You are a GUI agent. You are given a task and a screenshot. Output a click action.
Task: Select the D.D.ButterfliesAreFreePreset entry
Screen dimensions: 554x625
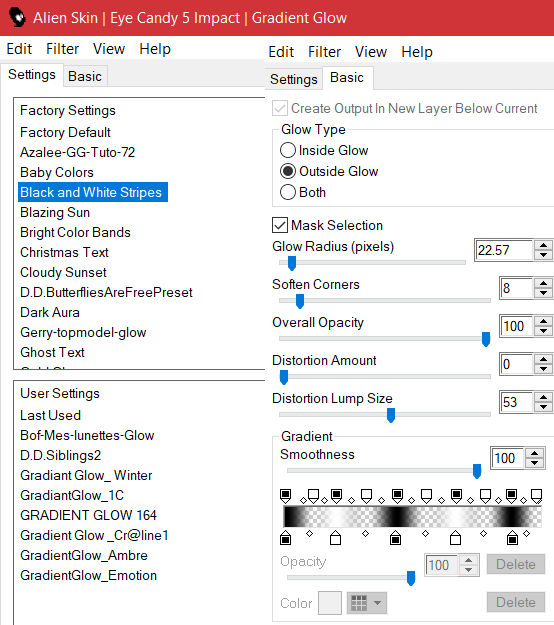click(106, 292)
